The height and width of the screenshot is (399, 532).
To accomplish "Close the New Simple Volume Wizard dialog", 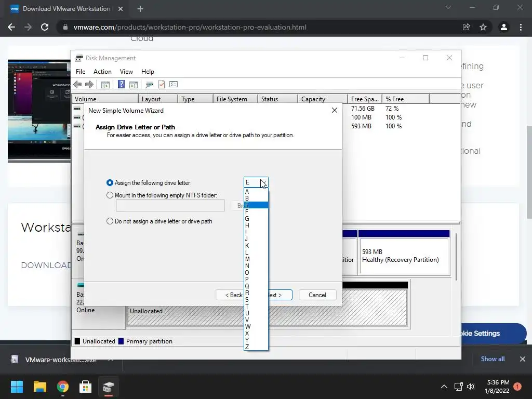I will point(335,110).
